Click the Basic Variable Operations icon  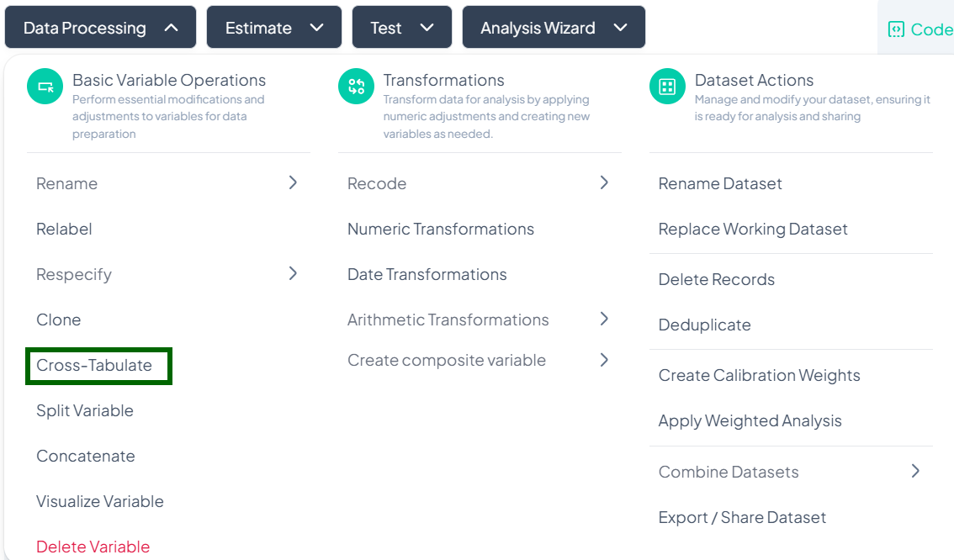pyautogui.click(x=45, y=87)
